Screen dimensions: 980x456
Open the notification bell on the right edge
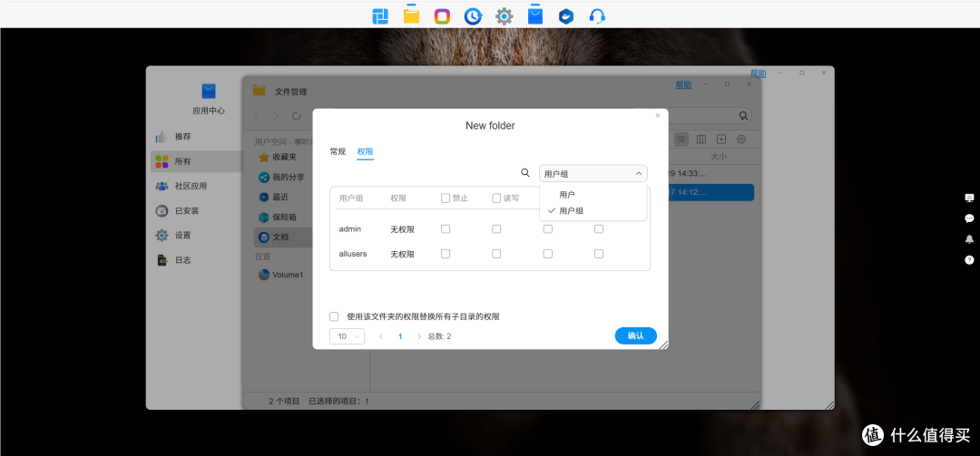969,239
